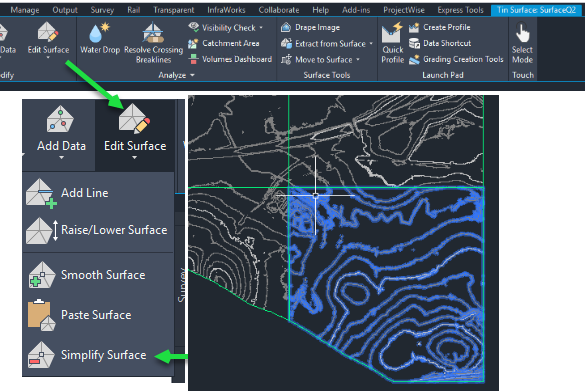Expand the enlarged Edit Surface dropdown arrow
Viewport: 585px width, 391px height.
(134, 158)
